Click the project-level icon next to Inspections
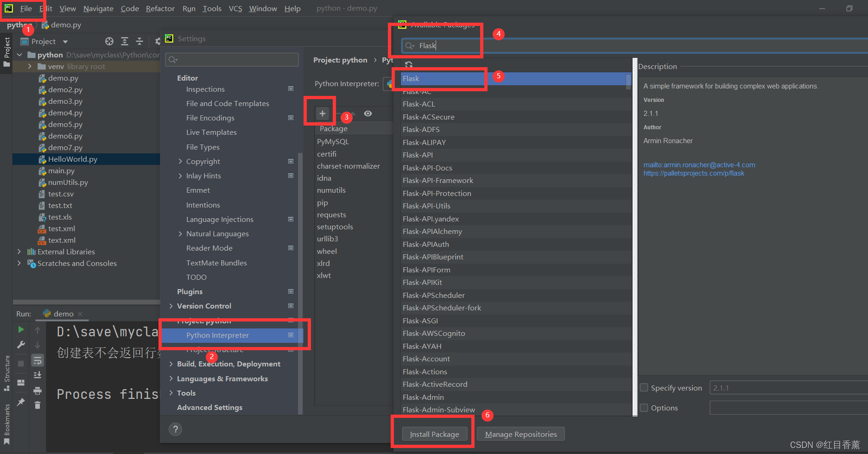 tap(291, 88)
